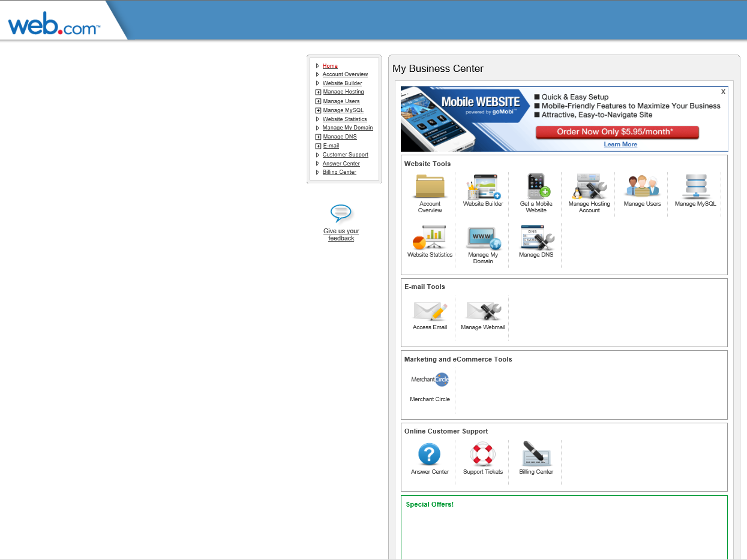Open Answer Center sidebar link
Image resolution: width=747 pixels, height=560 pixels.
click(x=341, y=164)
